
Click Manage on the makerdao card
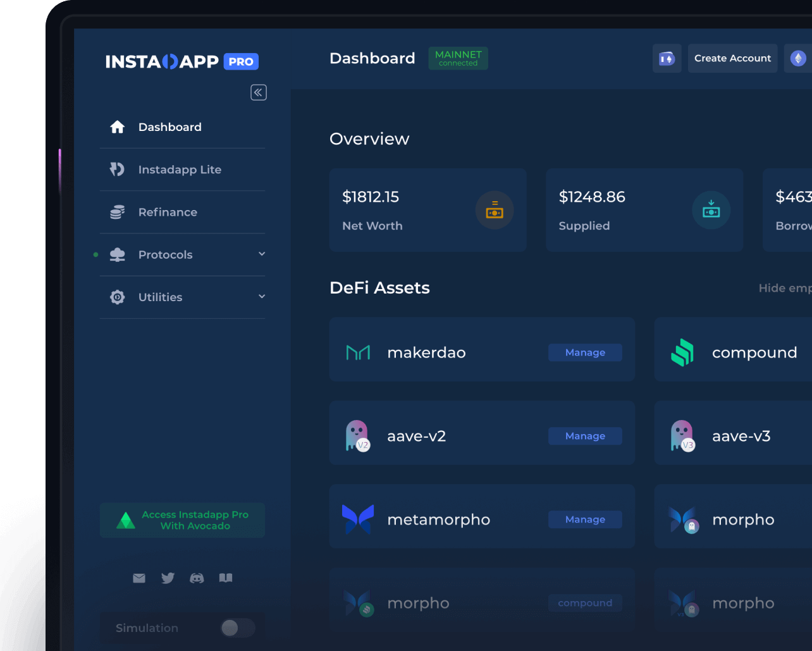click(585, 352)
